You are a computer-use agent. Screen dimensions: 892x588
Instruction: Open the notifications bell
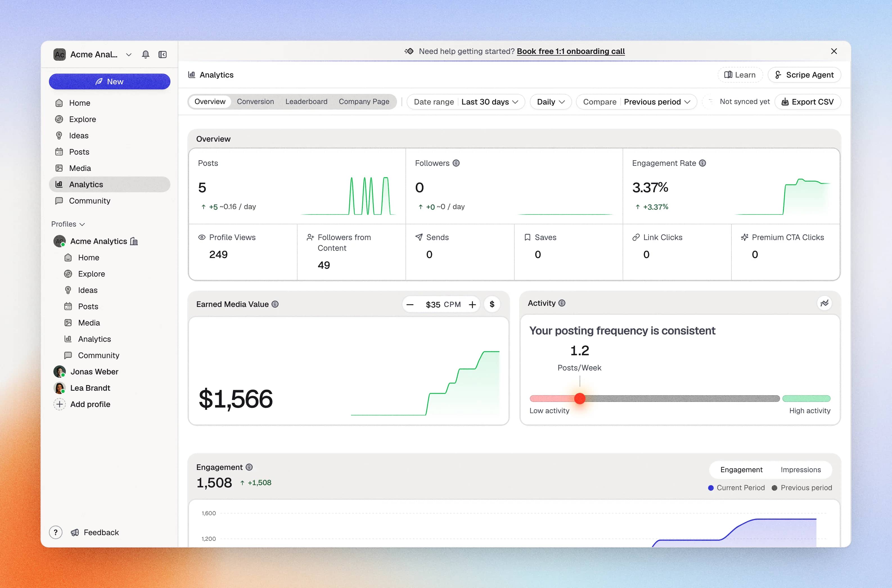point(146,54)
